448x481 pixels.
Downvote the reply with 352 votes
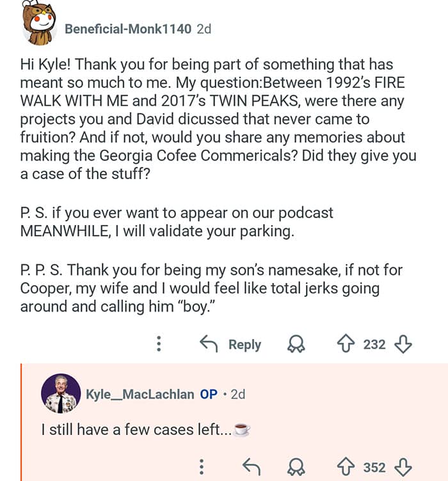(402, 467)
